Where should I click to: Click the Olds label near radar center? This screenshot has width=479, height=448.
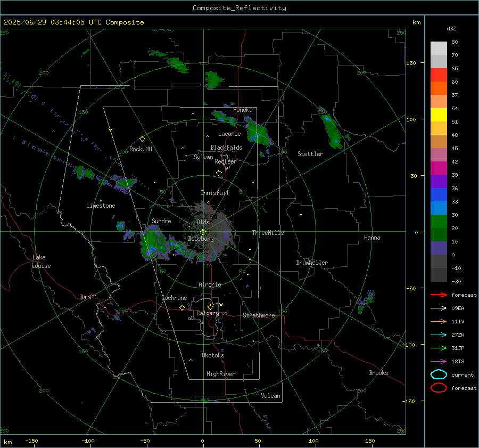[203, 222]
